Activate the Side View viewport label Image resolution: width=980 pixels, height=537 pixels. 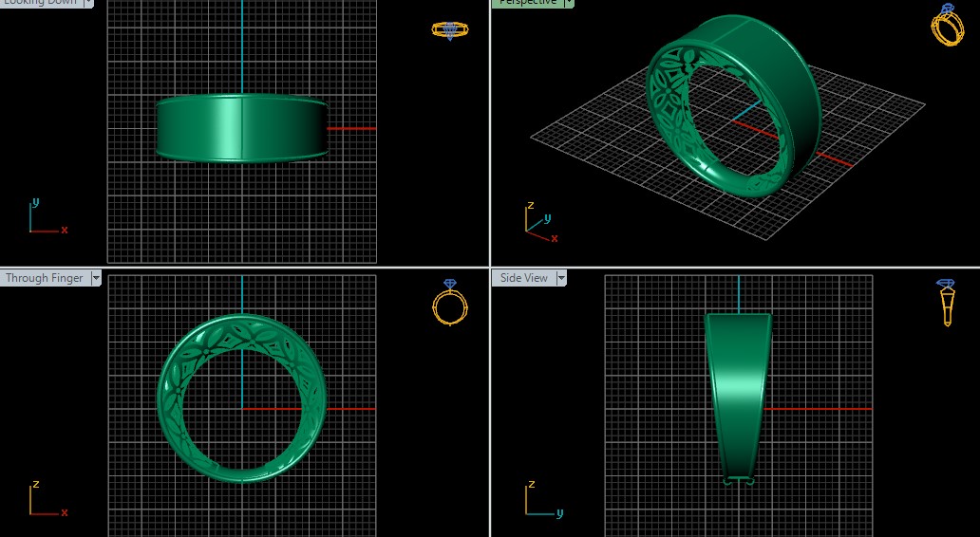523,278
